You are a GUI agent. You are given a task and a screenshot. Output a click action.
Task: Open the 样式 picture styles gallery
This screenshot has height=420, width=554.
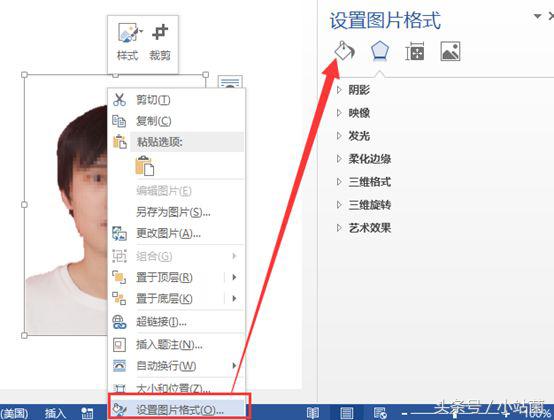[128, 42]
